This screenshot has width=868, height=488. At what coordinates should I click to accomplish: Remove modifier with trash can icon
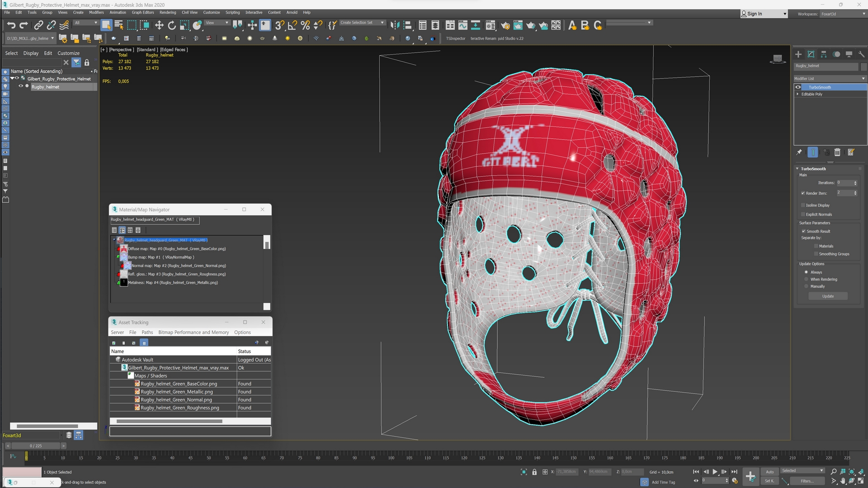click(837, 152)
